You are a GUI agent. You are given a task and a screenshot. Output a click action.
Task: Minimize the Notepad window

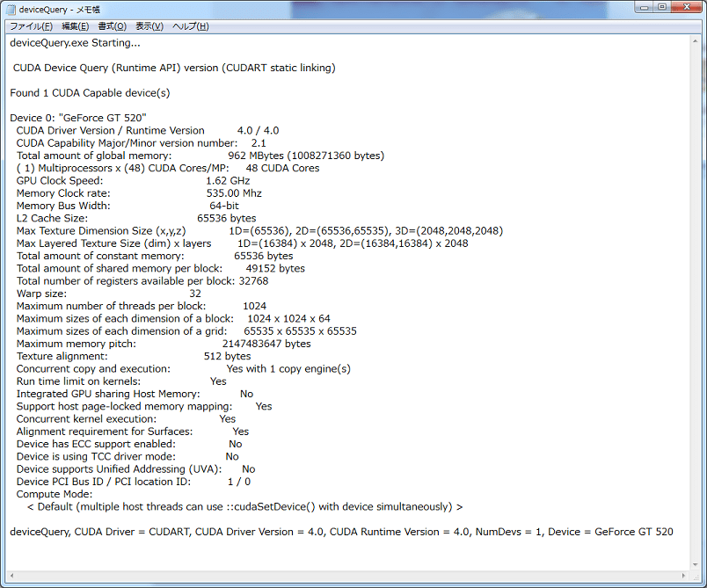644,8
